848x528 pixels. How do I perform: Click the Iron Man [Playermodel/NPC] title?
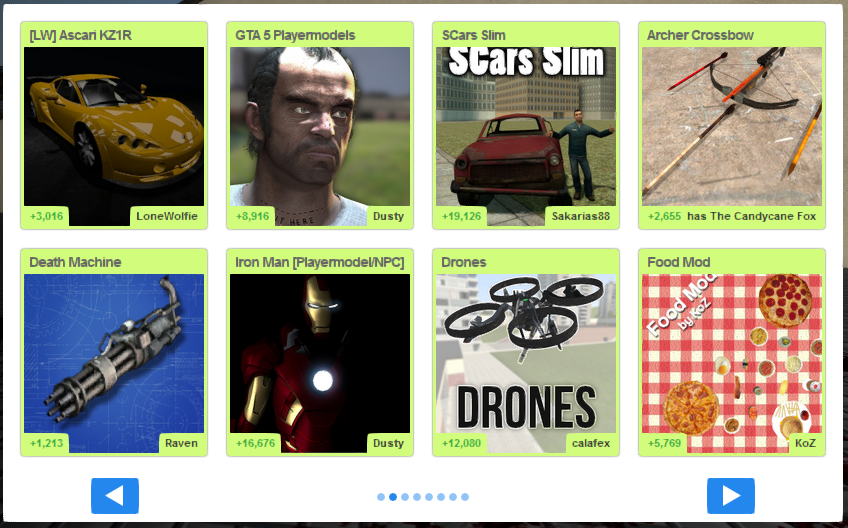(x=320, y=262)
